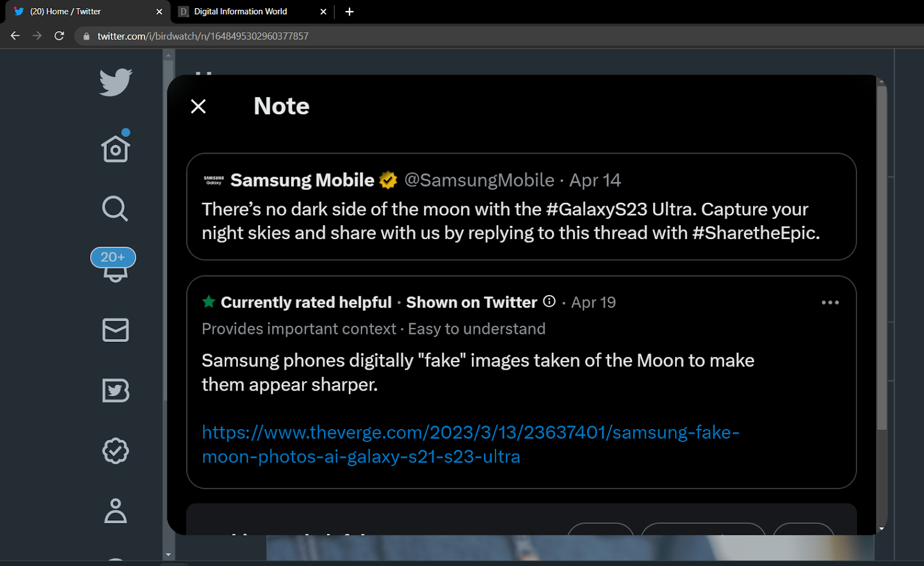Image resolution: width=924 pixels, height=566 pixels.
Task: Click the lock site info icon
Action: click(x=87, y=36)
